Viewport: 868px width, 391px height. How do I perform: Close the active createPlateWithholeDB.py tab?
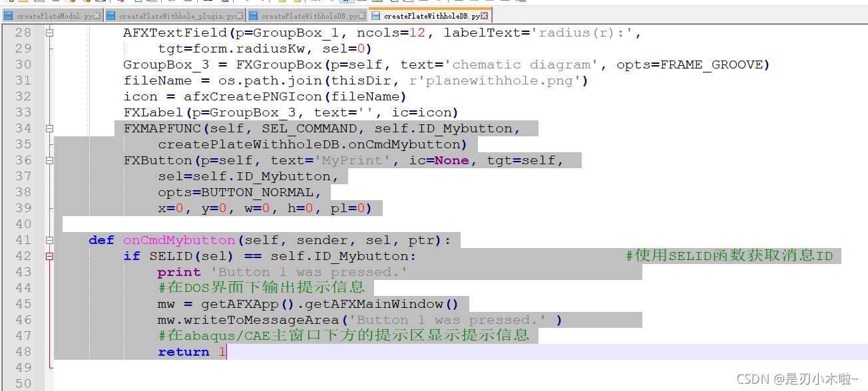(x=485, y=15)
